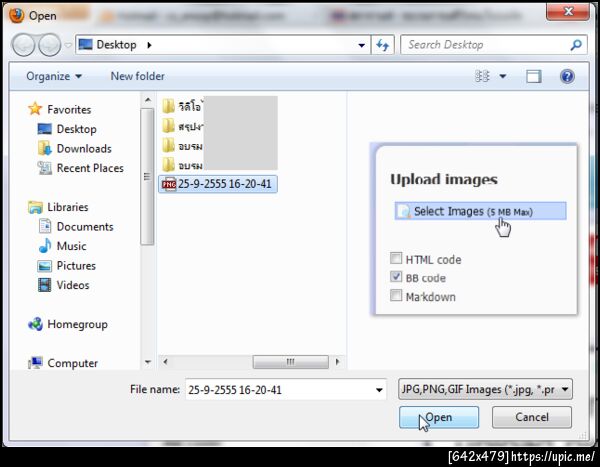
Task: Click the horizontal scrollbar thumb in file list
Action: coord(290,362)
